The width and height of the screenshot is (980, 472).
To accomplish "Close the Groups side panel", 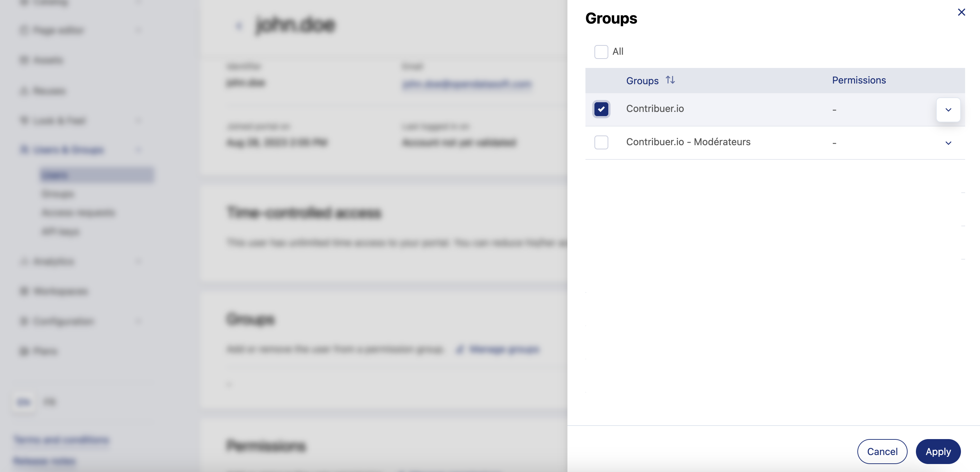I will tap(961, 12).
